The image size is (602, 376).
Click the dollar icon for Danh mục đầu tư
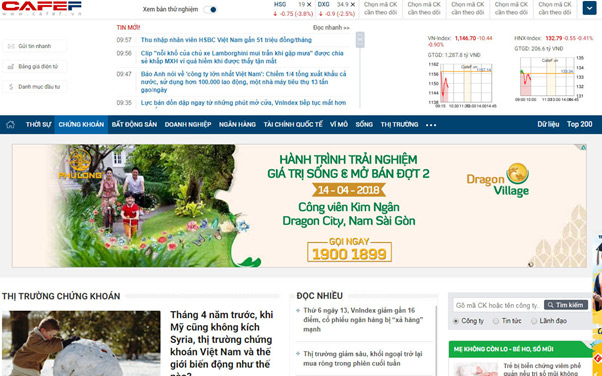(11, 87)
